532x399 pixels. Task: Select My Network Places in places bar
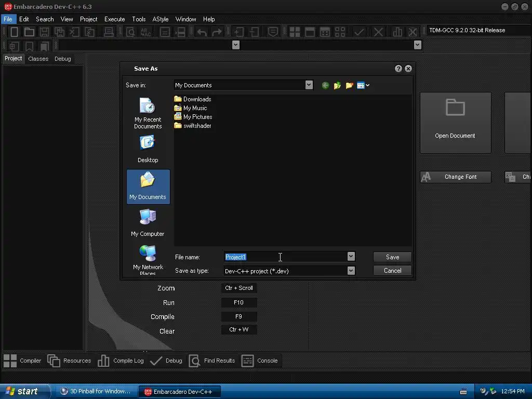coord(148,260)
